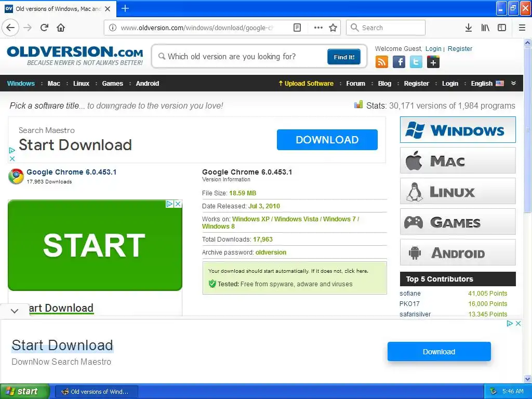The height and width of the screenshot is (399, 532).
Task: Open contributor PKO17's profile
Action: pos(409,303)
